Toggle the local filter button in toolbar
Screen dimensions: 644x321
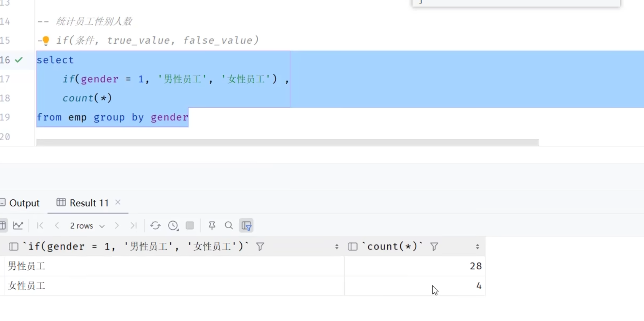tap(246, 226)
